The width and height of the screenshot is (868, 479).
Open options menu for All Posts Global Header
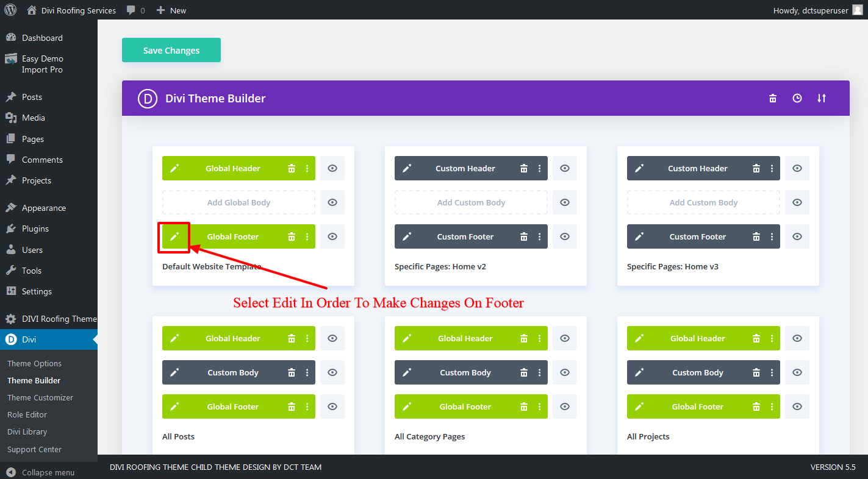pos(307,338)
